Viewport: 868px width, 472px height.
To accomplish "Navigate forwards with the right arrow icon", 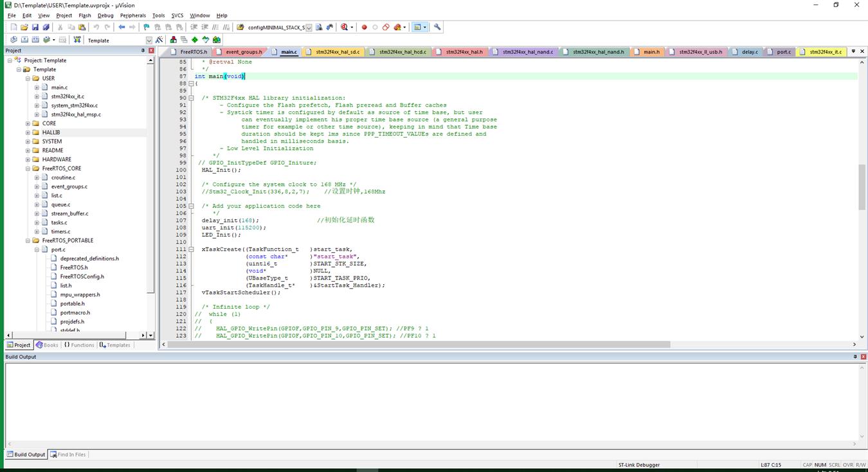I will 132,27.
